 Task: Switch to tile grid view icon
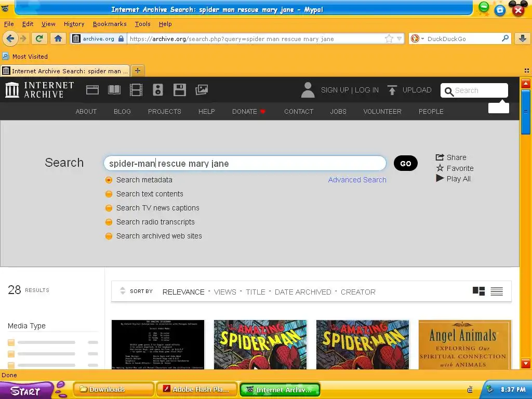(478, 291)
